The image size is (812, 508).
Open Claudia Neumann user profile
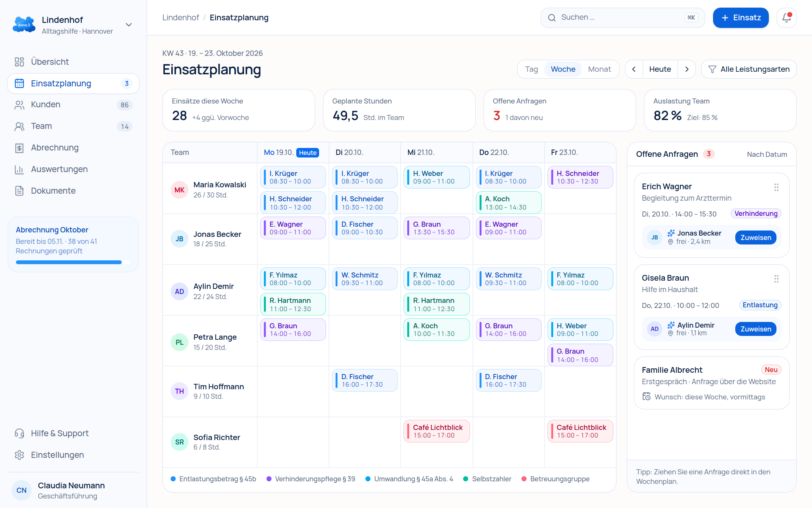click(x=73, y=491)
